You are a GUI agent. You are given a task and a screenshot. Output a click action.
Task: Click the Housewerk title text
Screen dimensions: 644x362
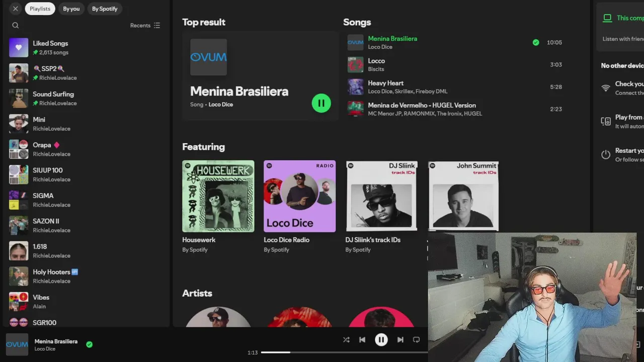(199, 240)
